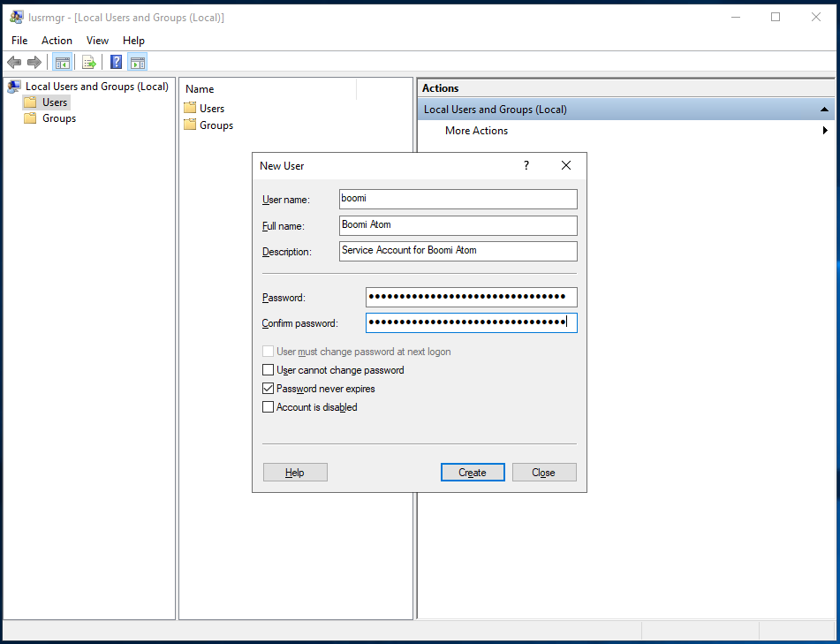Open the View menu
The width and height of the screenshot is (840, 644).
[97, 40]
